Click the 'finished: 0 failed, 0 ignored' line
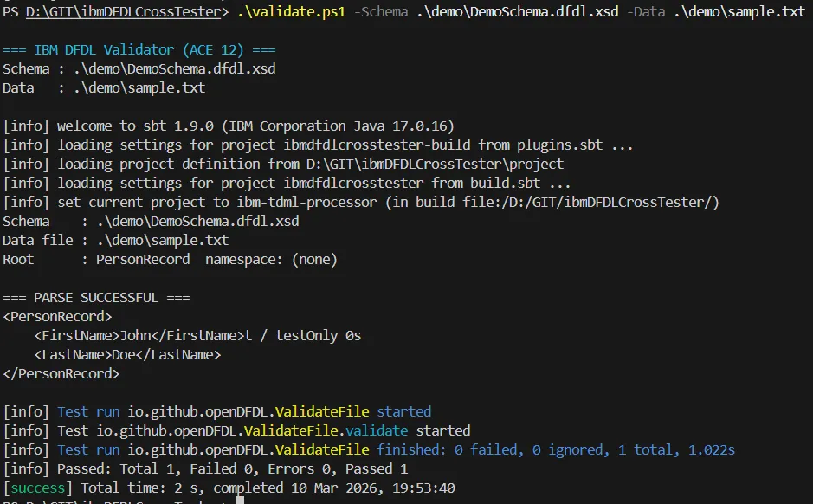 [369, 450]
